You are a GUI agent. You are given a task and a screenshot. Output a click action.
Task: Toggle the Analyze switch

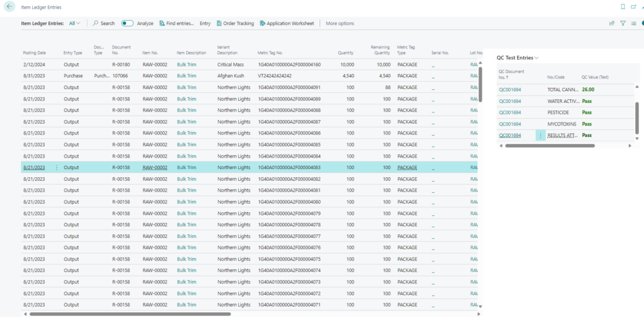(x=127, y=23)
